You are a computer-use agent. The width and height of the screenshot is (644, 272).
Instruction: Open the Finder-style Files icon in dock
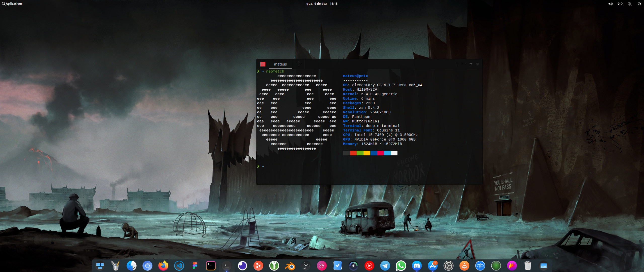131,266
